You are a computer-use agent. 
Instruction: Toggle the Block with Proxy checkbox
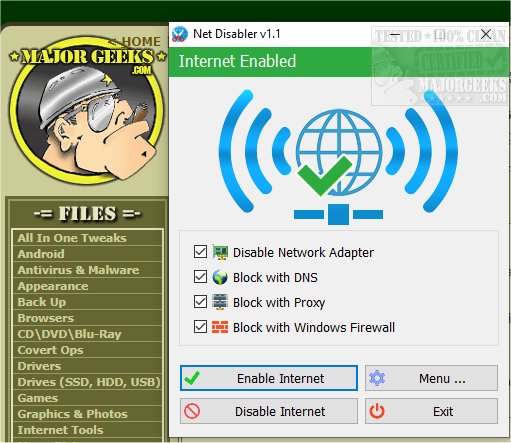[x=200, y=302]
